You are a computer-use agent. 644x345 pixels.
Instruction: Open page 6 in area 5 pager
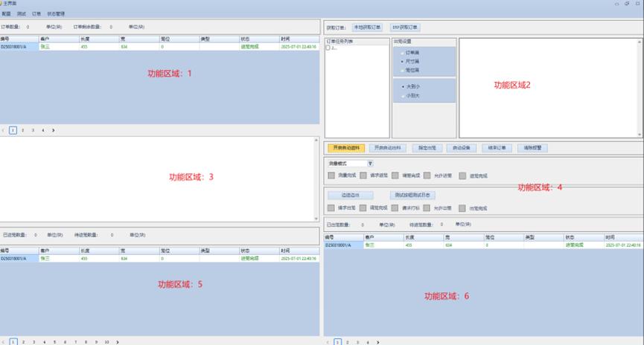tap(65, 342)
